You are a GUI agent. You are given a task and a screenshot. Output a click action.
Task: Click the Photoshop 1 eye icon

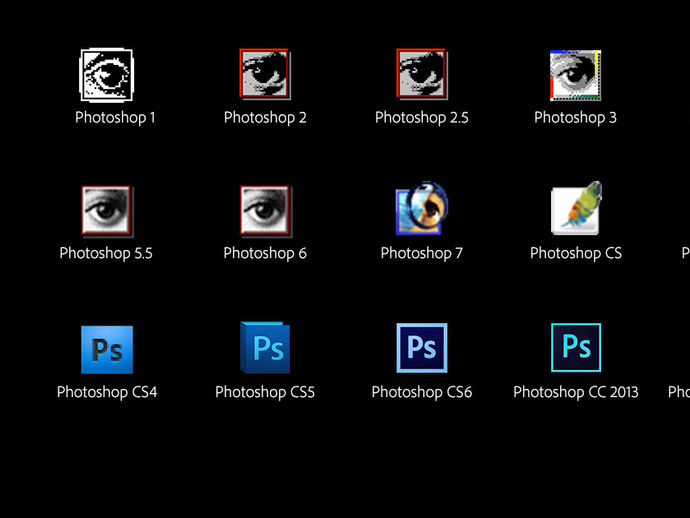106,75
